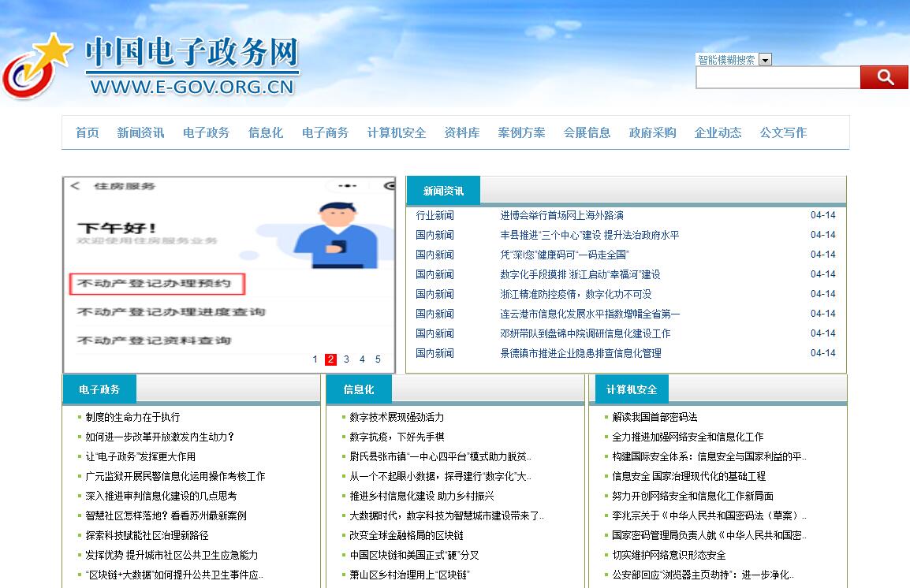Click the red magnifier search button
The image size is (910, 588).
pos(884,77)
